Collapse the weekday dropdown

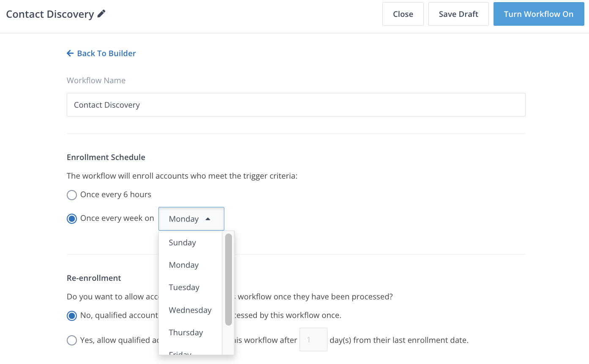click(191, 218)
